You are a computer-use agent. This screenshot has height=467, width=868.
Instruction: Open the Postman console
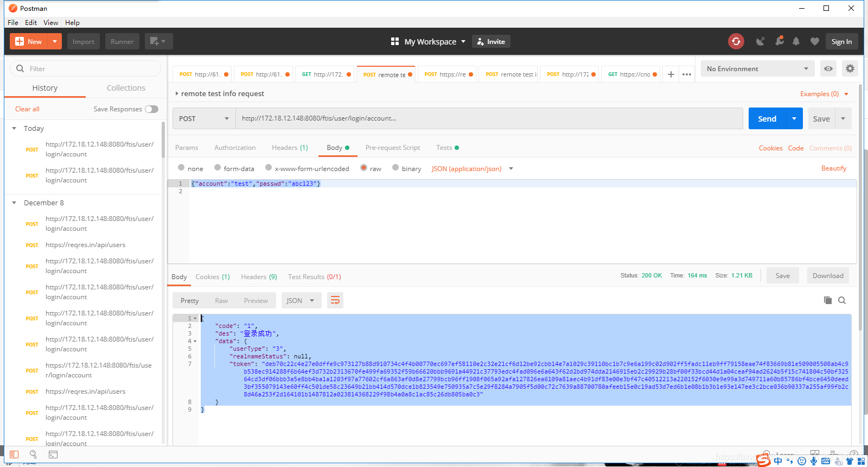click(53, 455)
